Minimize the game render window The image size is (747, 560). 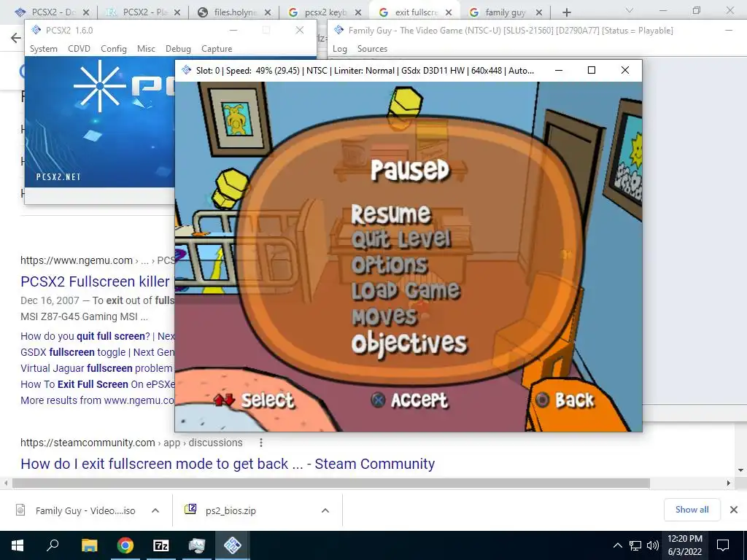[559, 70]
